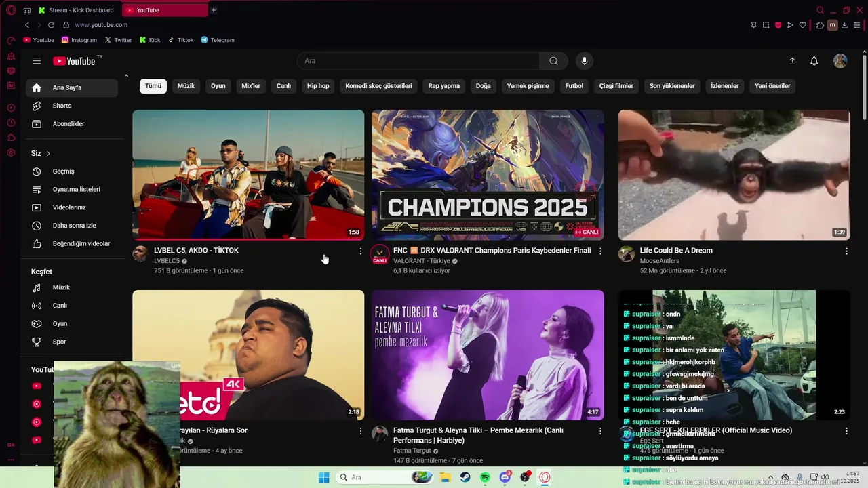The width and height of the screenshot is (868, 488).
Task: Open the MooseAntlers channel link
Action: pyautogui.click(x=659, y=261)
